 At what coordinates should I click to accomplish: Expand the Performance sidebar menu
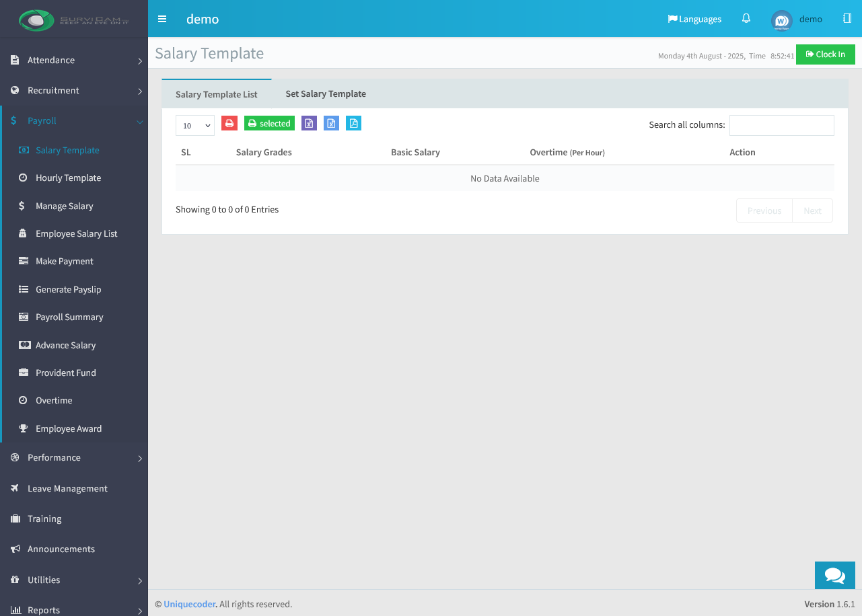74,458
